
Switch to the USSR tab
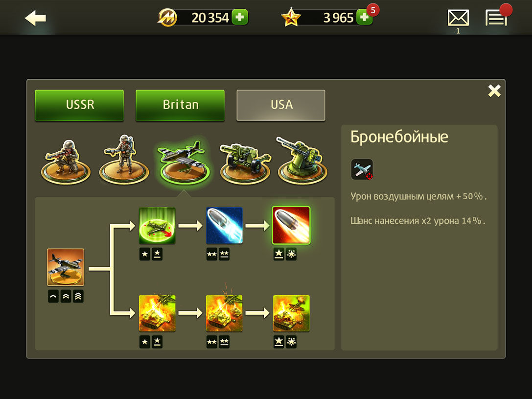pos(79,105)
